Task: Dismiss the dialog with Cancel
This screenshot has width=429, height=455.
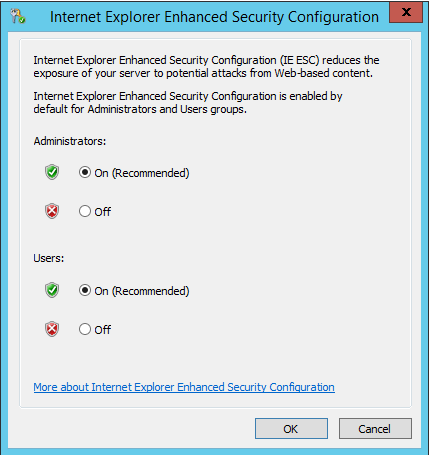Action: pyautogui.click(x=375, y=429)
